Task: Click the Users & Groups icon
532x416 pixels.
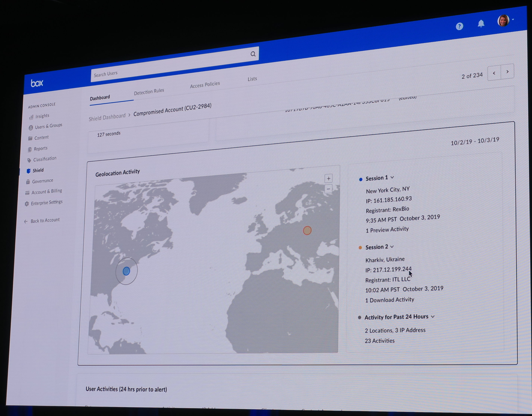Action: [31, 128]
